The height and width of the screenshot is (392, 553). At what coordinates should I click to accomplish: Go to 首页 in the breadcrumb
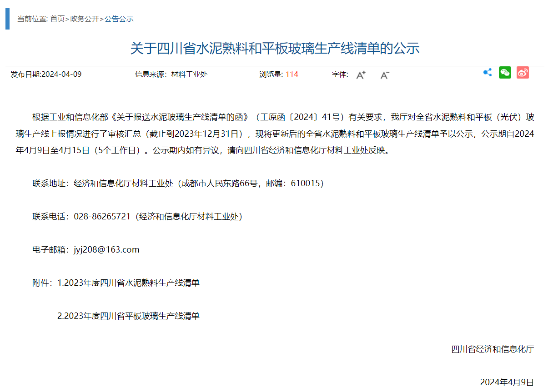point(57,19)
